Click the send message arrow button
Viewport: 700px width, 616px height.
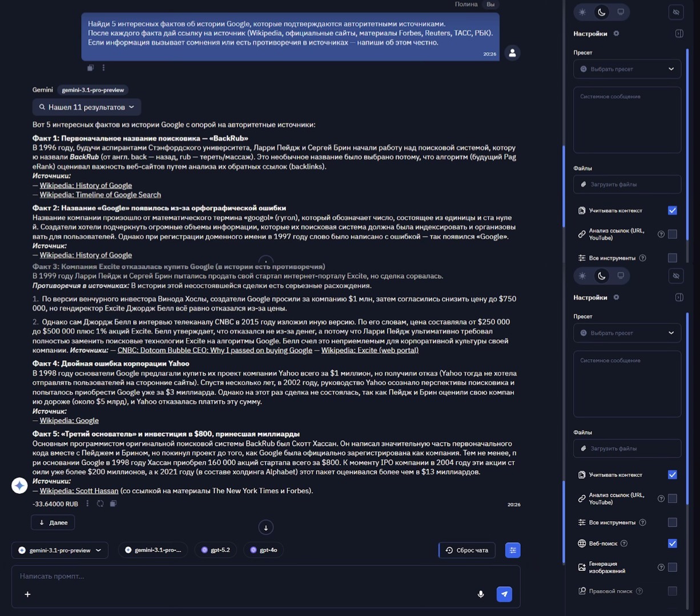click(x=504, y=594)
